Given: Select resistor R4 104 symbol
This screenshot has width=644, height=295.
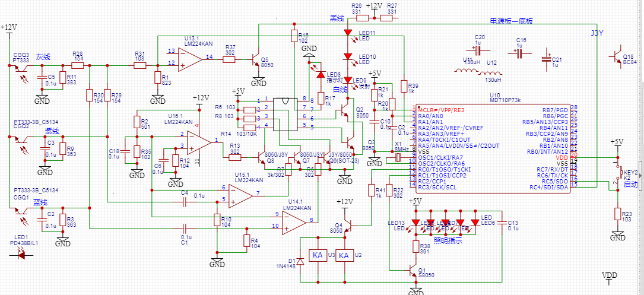Looking at the screenshot, I should pyautogui.click(x=246, y=241).
